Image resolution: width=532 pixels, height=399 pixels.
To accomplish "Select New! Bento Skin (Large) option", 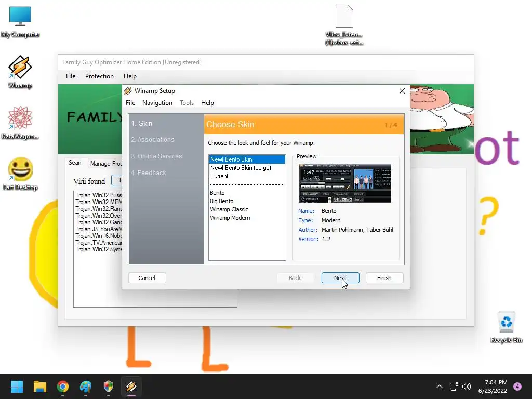I will click(247, 168).
